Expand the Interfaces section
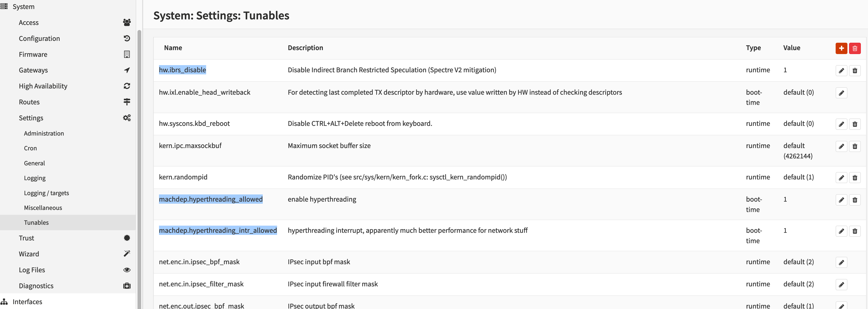Image resolution: width=868 pixels, height=309 pixels. [x=27, y=302]
